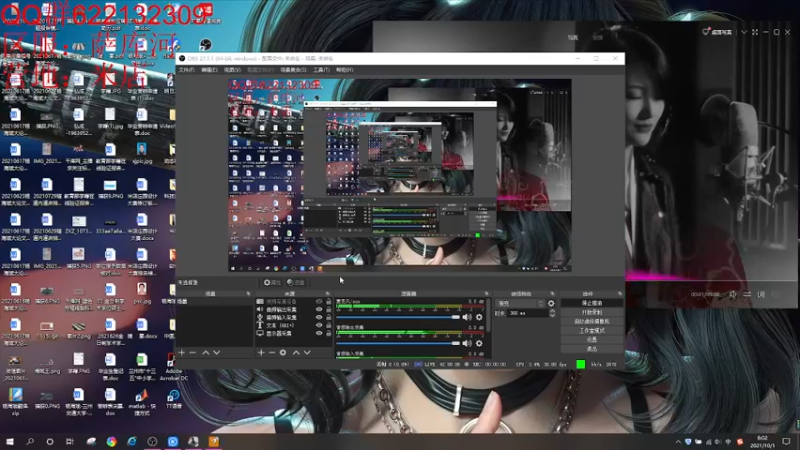Viewport: 800px width, 450px height.
Task: Open 属性 properties button above docks
Action: click(x=272, y=282)
